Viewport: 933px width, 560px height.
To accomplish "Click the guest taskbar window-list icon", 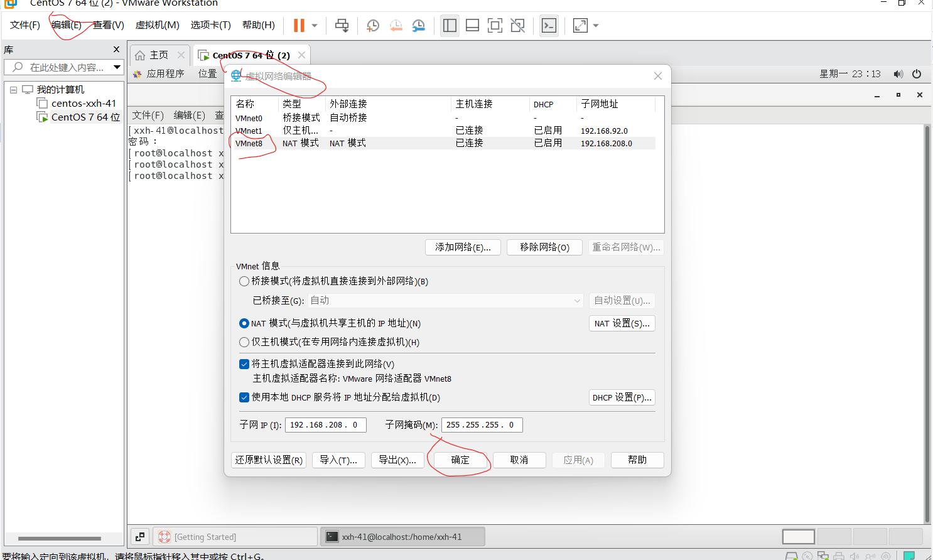I will [140, 537].
